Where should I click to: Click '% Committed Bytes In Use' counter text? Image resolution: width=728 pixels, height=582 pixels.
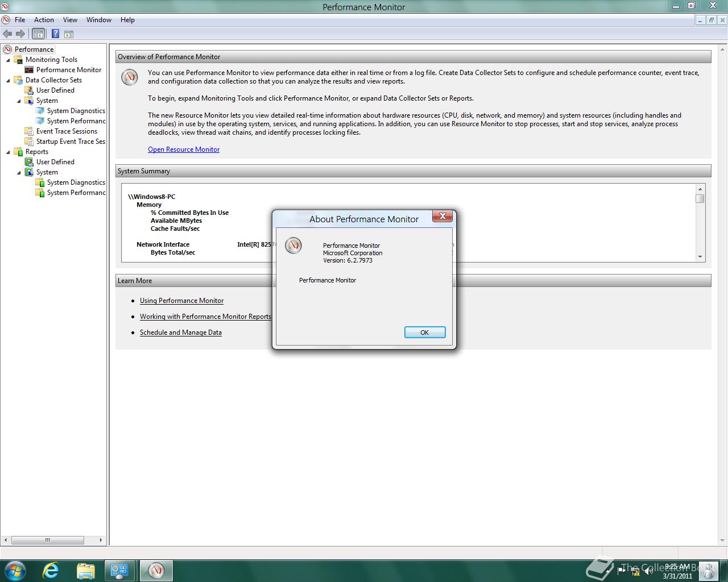click(189, 213)
